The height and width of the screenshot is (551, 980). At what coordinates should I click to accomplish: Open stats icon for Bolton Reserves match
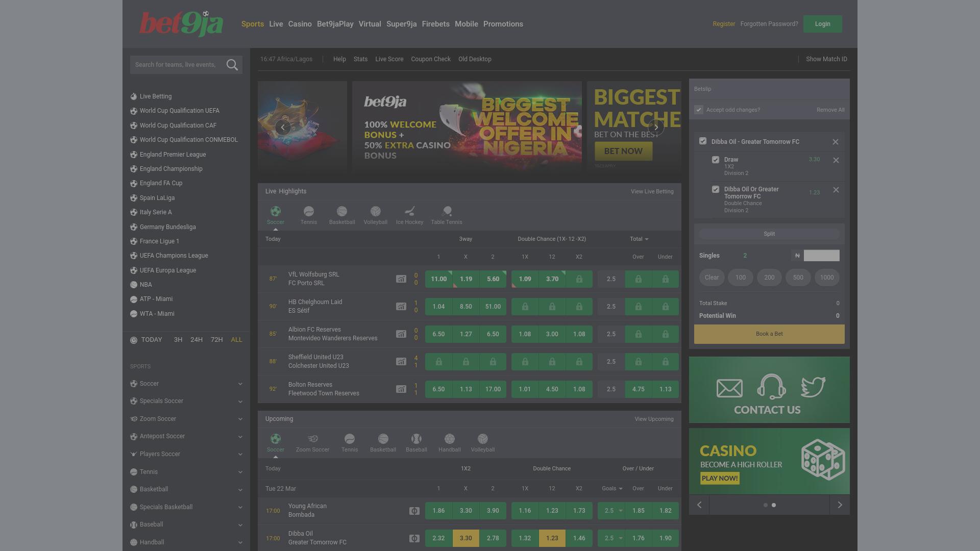pyautogui.click(x=401, y=389)
